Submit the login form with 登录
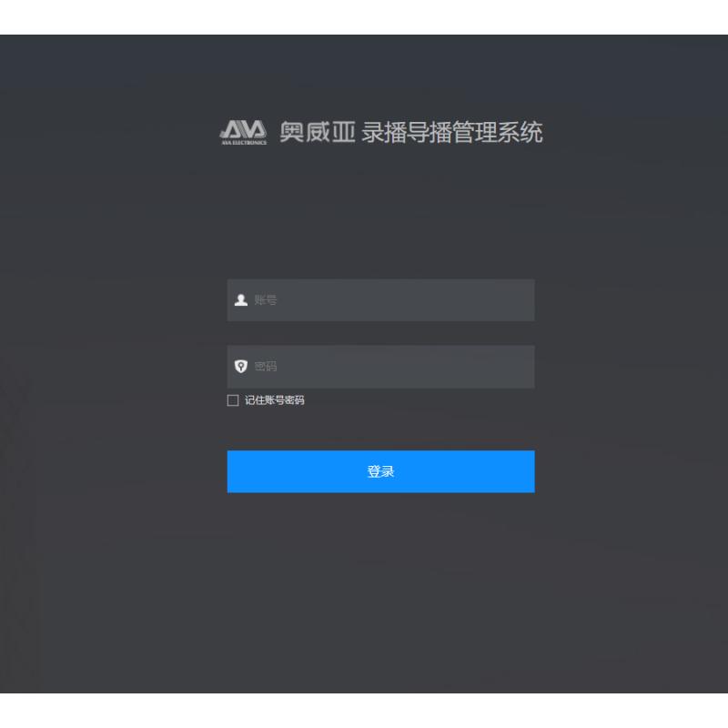The height and width of the screenshot is (728, 728). point(380,471)
